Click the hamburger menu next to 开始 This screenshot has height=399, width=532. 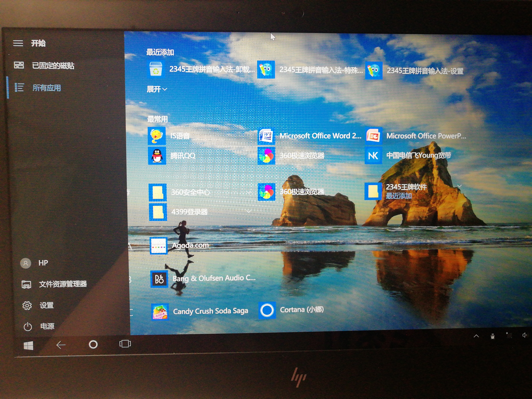tap(18, 43)
